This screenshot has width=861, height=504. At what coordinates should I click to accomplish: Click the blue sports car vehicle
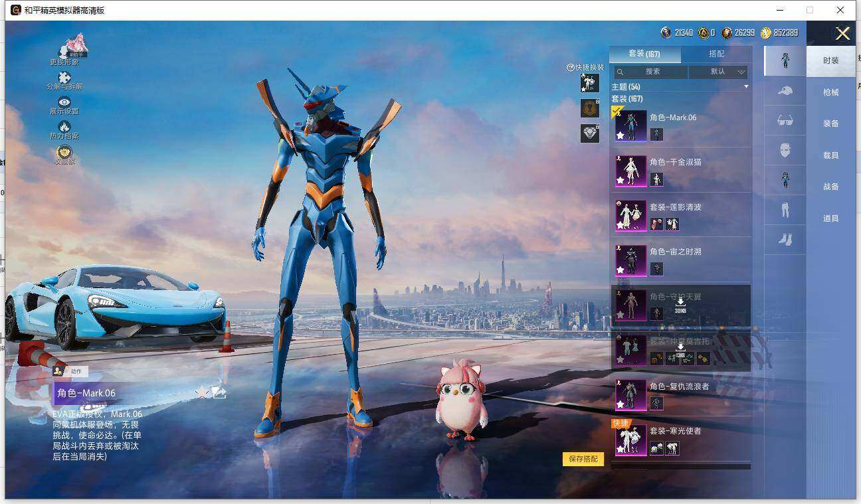[x=116, y=305]
